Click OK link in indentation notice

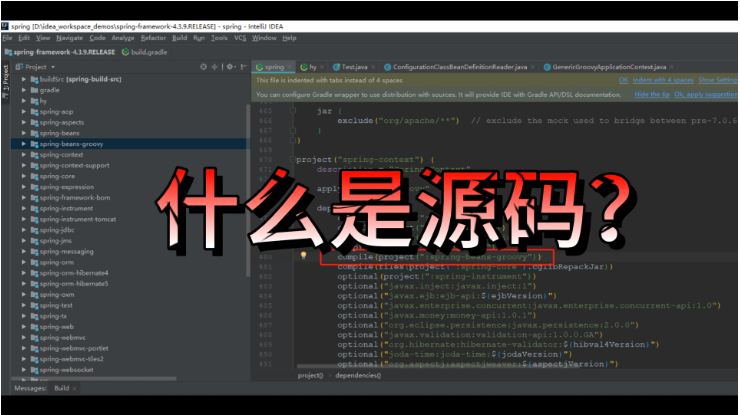coord(623,80)
